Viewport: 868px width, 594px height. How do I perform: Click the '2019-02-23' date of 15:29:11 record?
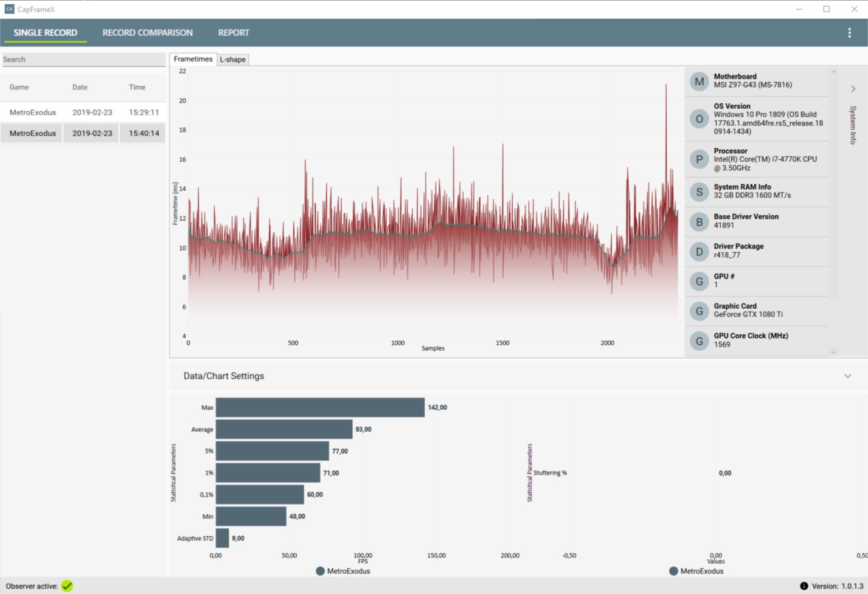92,112
